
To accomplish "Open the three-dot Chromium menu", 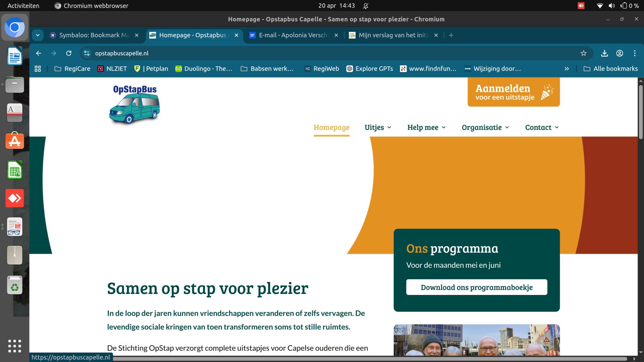I will (635, 53).
